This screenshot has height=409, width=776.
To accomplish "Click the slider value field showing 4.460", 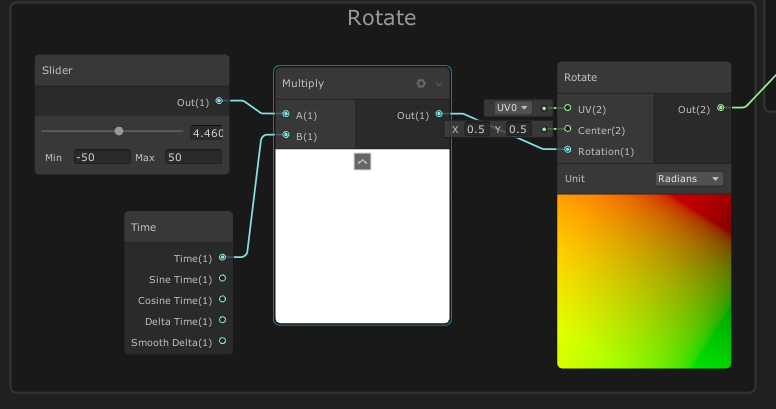I will click(x=207, y=133).
